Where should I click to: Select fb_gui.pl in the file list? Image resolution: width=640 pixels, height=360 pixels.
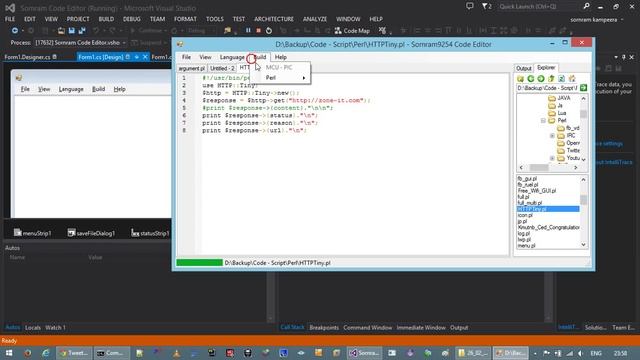coord(527,179)
